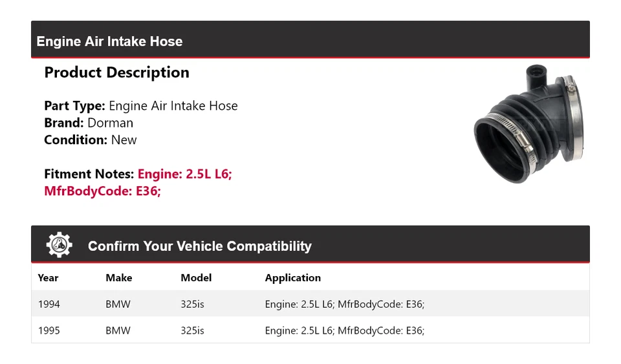This screenshot has width=621, height=364.
Task: Select the 1995 year cell
Action: [x=49, y=330]
